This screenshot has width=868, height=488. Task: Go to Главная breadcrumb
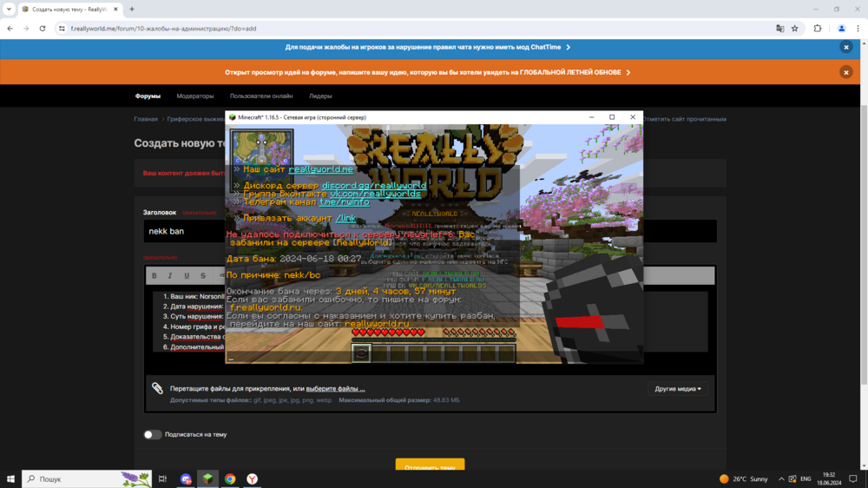point(146,119)
